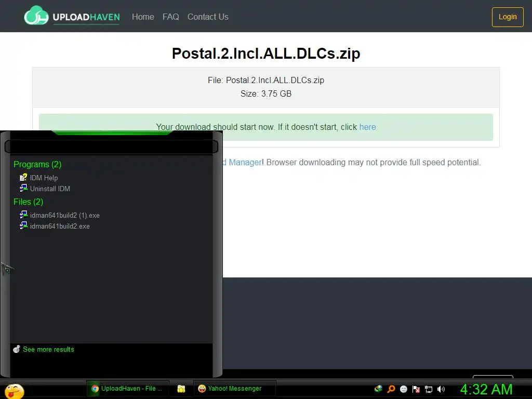
Task: Open the Download Manager link
Action: (242, 162)
